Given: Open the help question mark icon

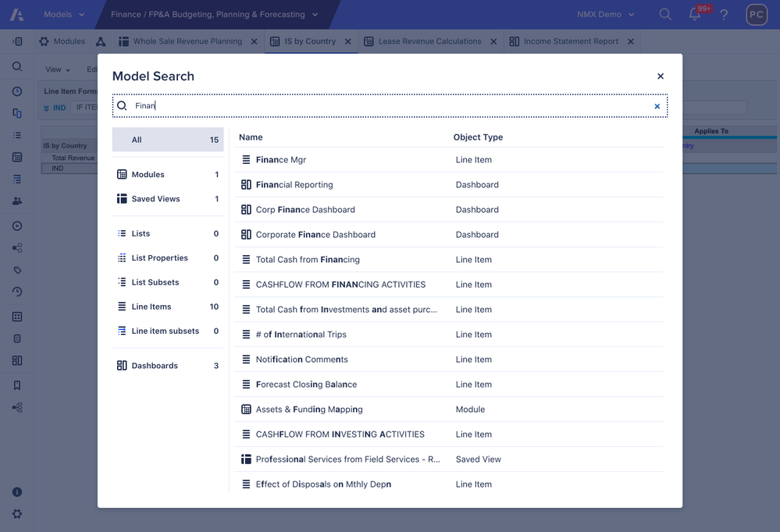Looking at the screenshot, I should [724, 15].
